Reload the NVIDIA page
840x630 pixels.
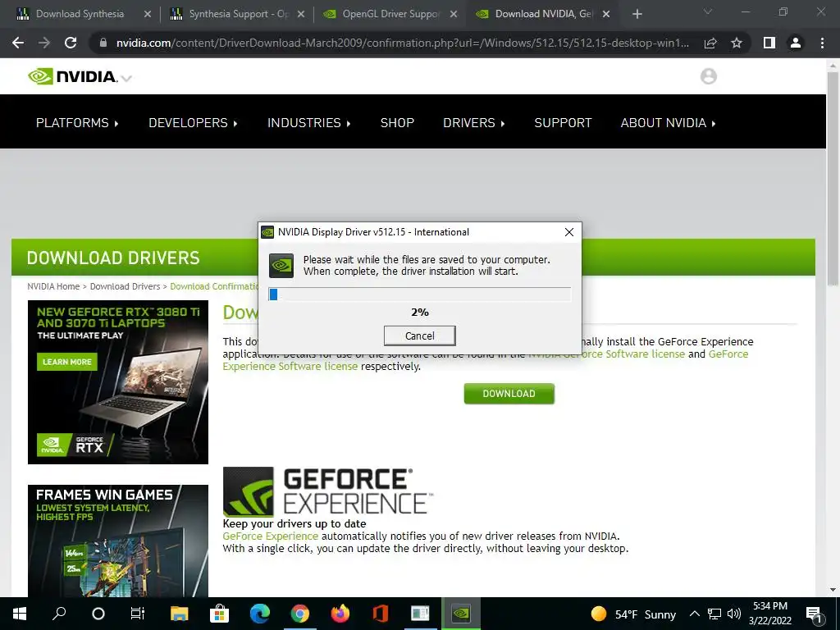coord(71,43)
